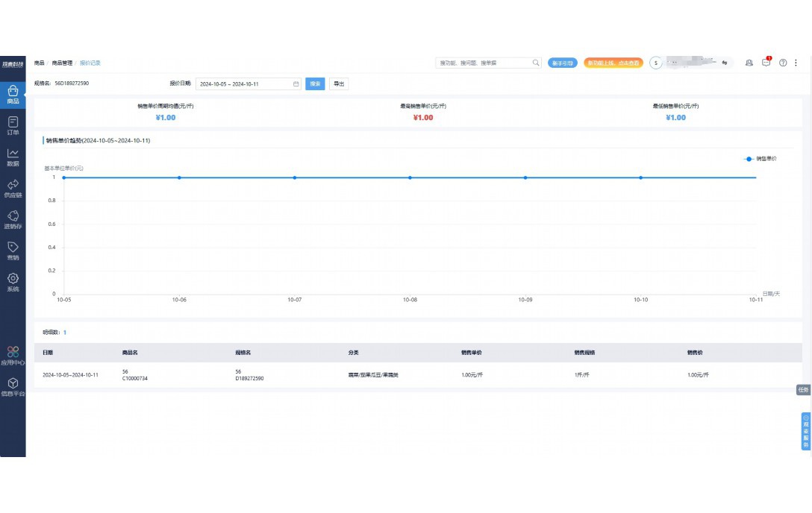Click the 商品 breadcrumb item
This screenshot has height=513, width=812.
click(39, 63)
